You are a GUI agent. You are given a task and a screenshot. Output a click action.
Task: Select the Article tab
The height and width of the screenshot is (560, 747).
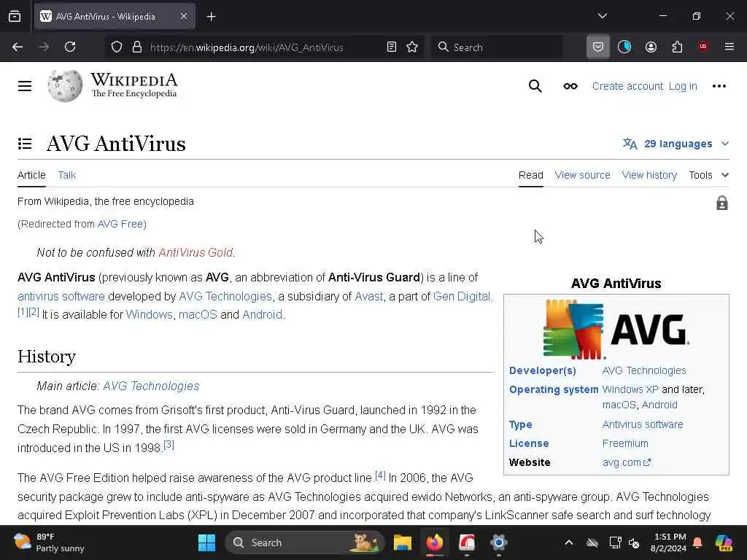[x=31, y=175]
